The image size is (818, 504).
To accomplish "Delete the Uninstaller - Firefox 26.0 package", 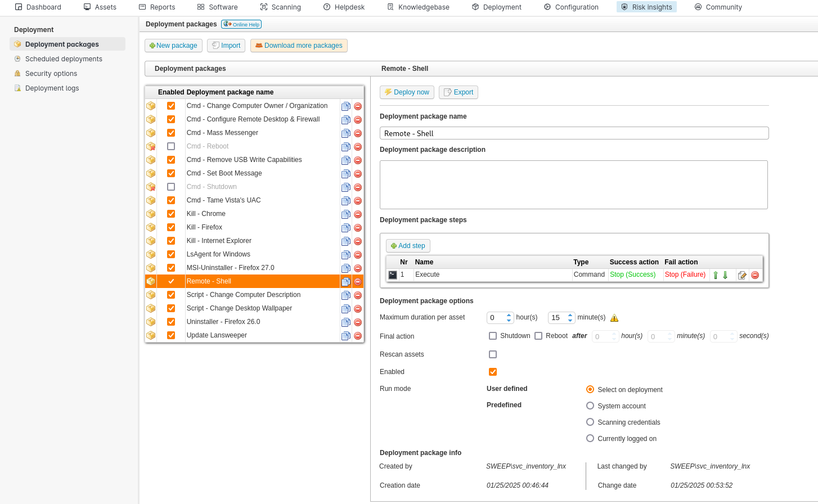I will pos(358,322).
